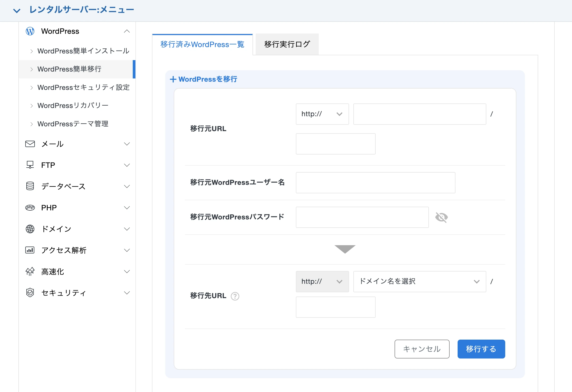Click the domain globe icon
The image size is (572, 392).
[x=30, y=229]
